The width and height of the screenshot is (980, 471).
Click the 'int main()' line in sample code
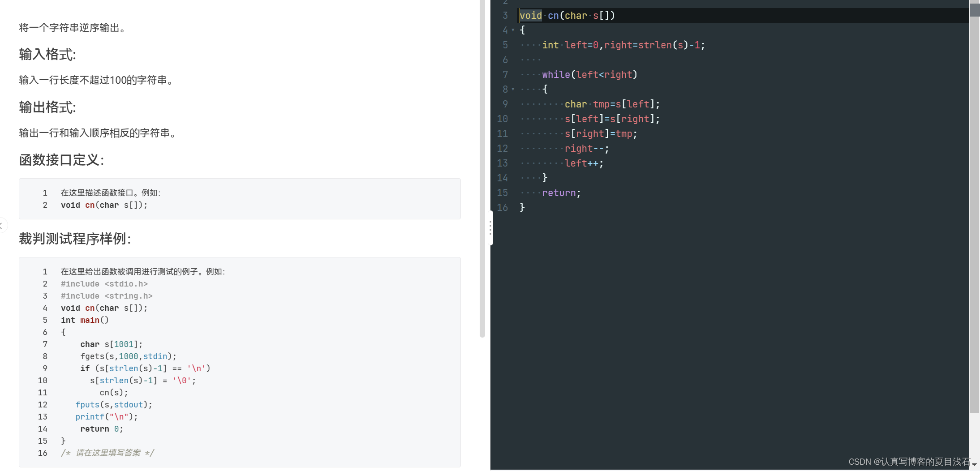click(x=85, y=320)
